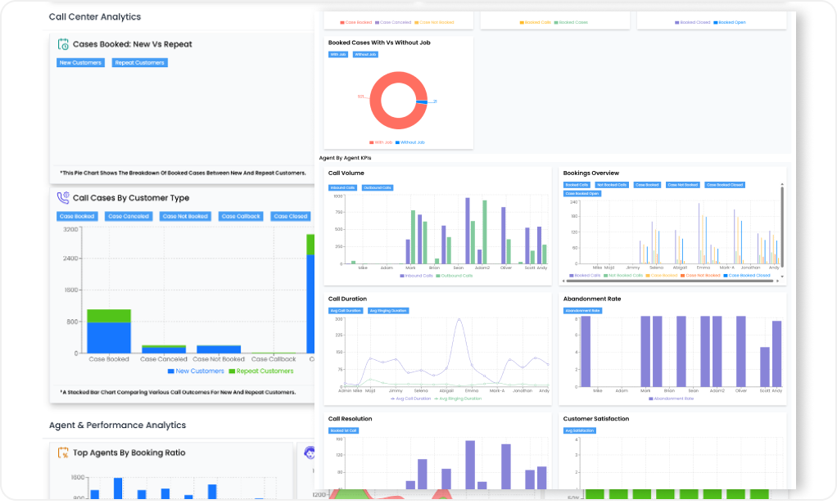The width and height of the screenshot is (837, 504).
Task: Click the Case Callback filter pill
Action: click(239, 216)
